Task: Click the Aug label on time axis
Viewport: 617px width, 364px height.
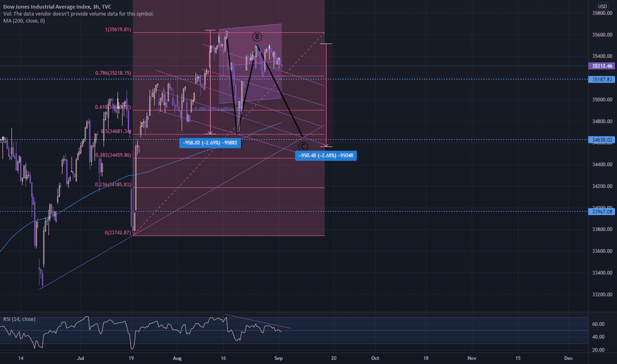Action: point(177,359)
